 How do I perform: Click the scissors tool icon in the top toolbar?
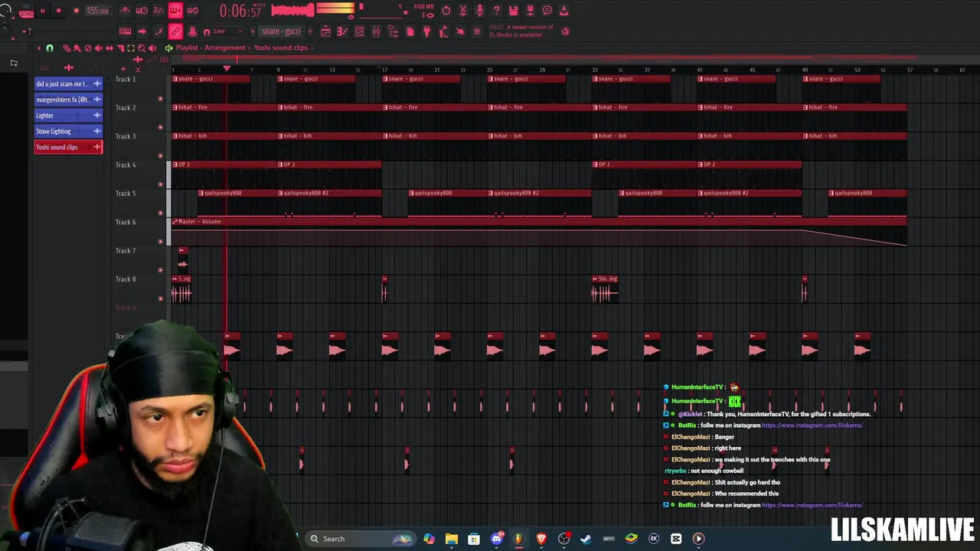pos(463,11)
